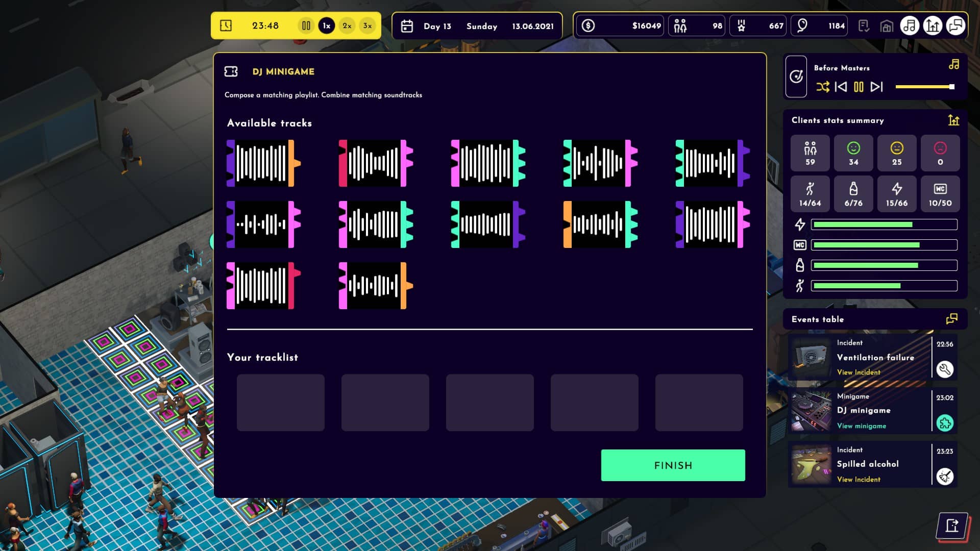Click the dollar money icon
This screenshot has height=551, width=980.
point(588,26)
